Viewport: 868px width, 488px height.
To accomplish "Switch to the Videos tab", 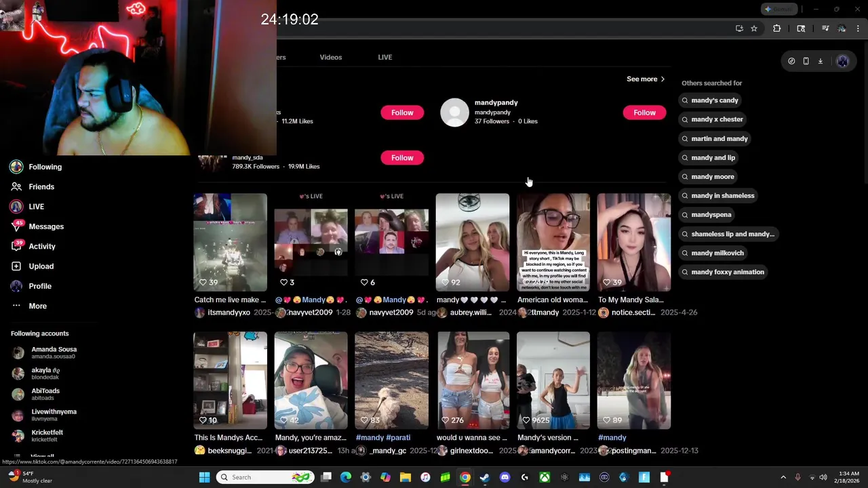I will pos(331,57).
